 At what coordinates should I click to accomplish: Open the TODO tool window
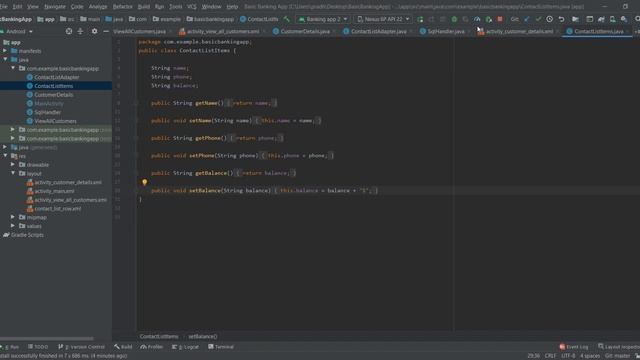click(x=38, y=347)
